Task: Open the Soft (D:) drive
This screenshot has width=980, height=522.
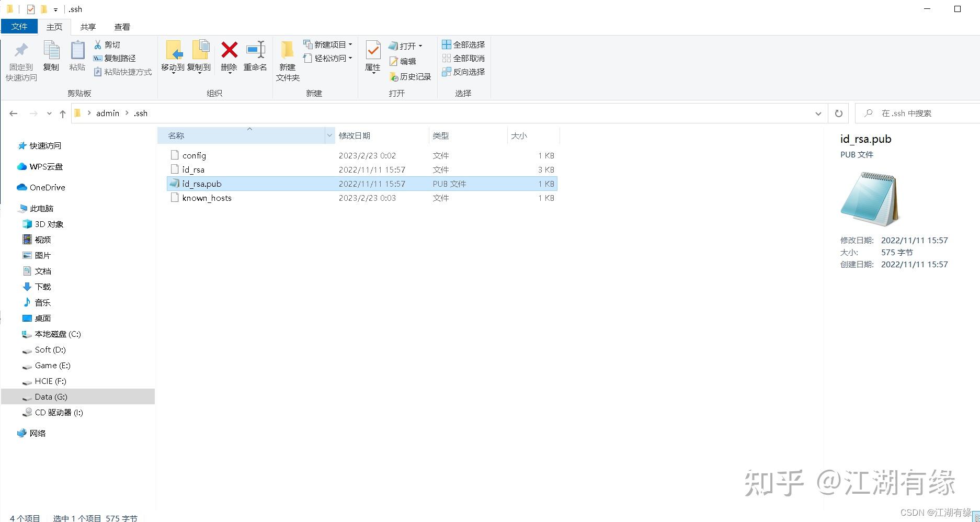Action: (44, 349)
